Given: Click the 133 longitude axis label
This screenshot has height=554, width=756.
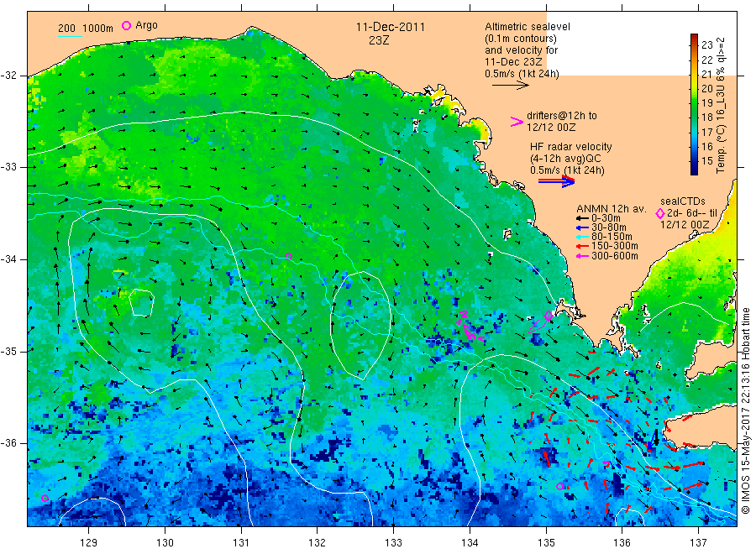Looking at the screenshot, I should [x=393, y=543].
